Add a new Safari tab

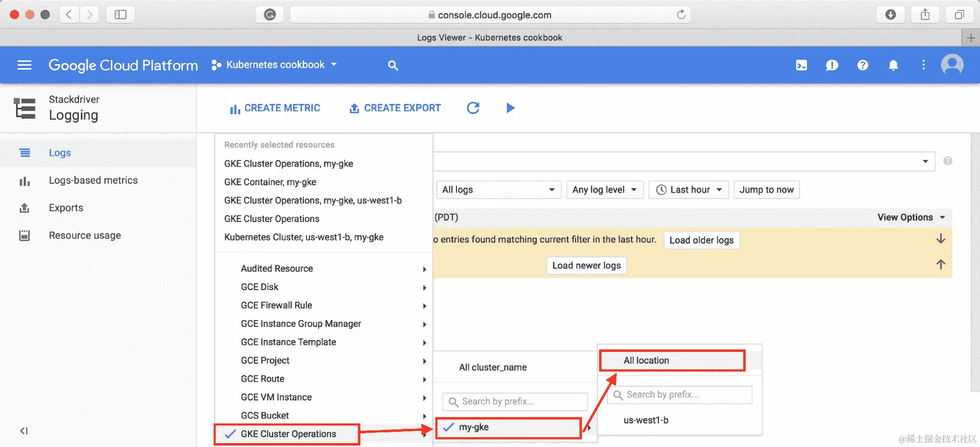[971, 38]
